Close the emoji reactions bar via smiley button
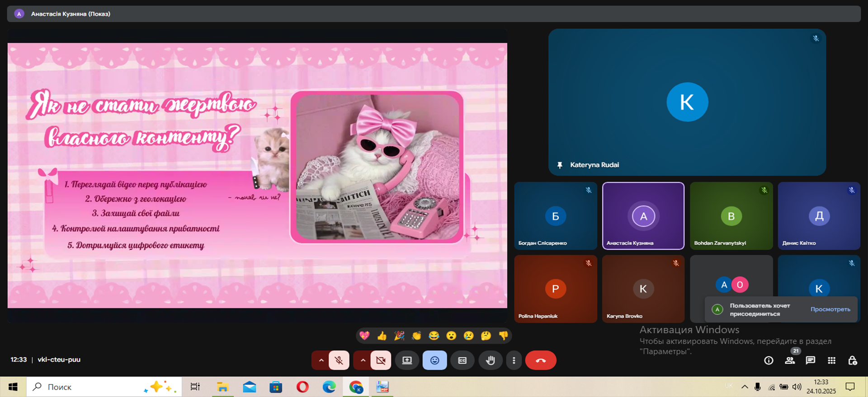The image size is (868, 397). [x=434, y=360]
